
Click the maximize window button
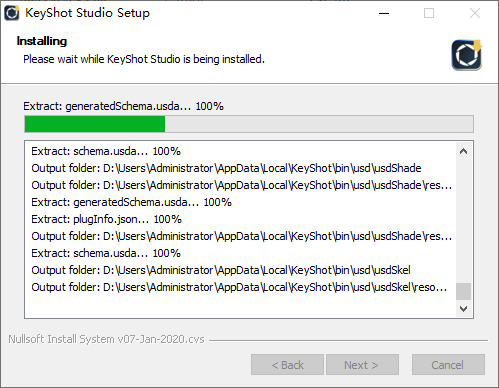click(x=429, y=13)
